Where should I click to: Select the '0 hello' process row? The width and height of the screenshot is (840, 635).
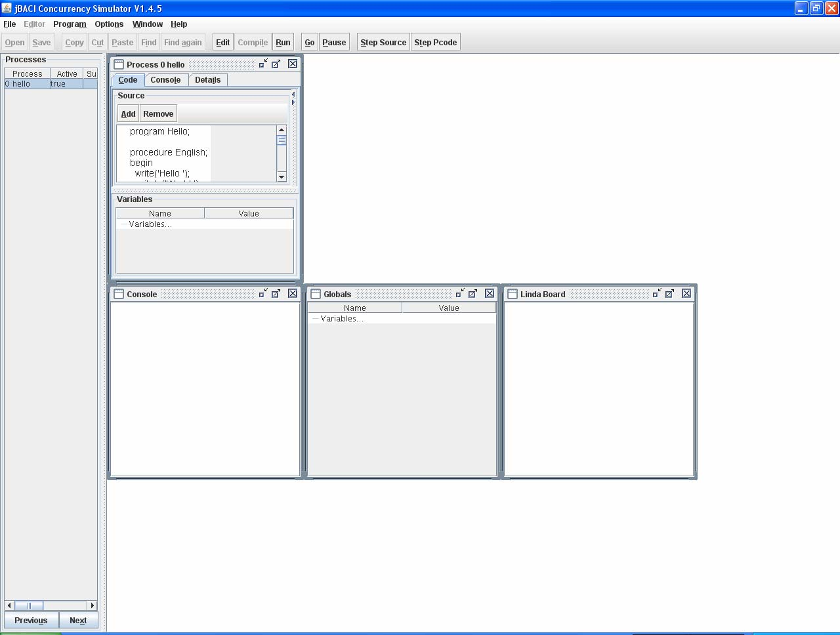tap(51, 84)
